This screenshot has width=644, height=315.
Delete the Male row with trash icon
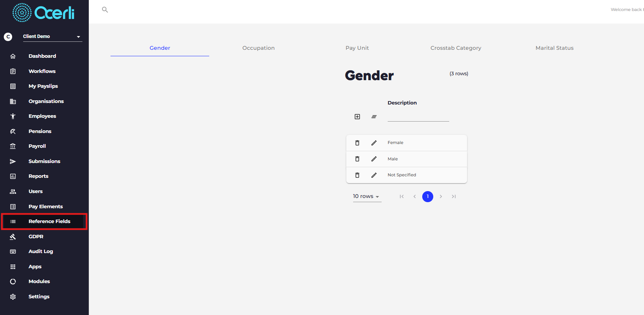357,159
